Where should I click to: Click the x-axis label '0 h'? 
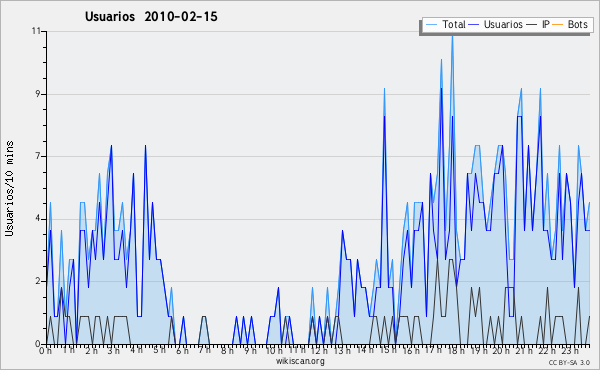46,350
